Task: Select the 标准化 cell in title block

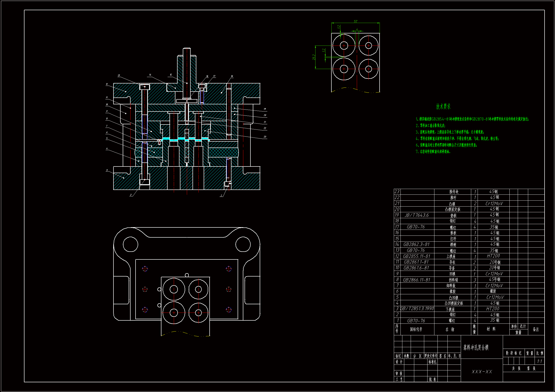Action: [432, 362]
